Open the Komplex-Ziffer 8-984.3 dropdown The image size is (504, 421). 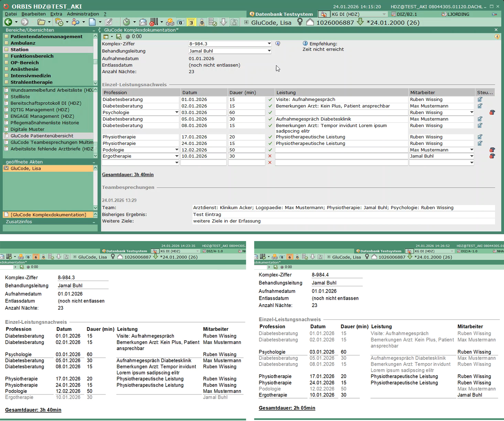[269, 44]
